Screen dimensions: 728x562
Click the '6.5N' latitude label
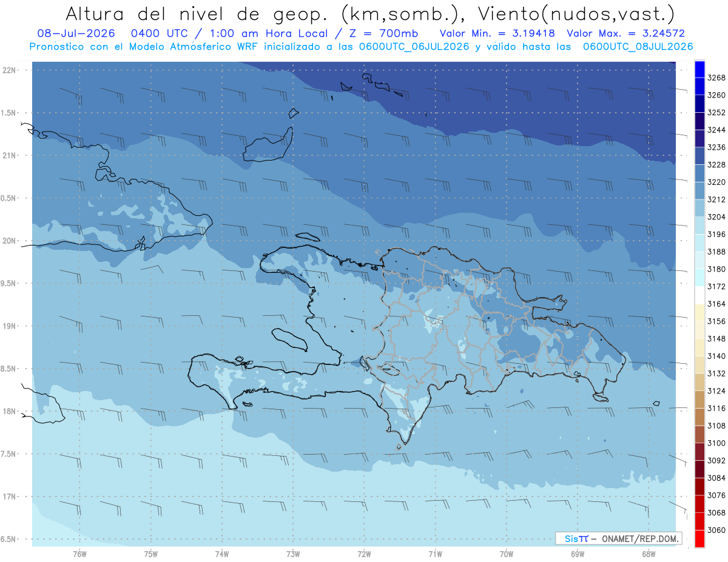point(9,539)
